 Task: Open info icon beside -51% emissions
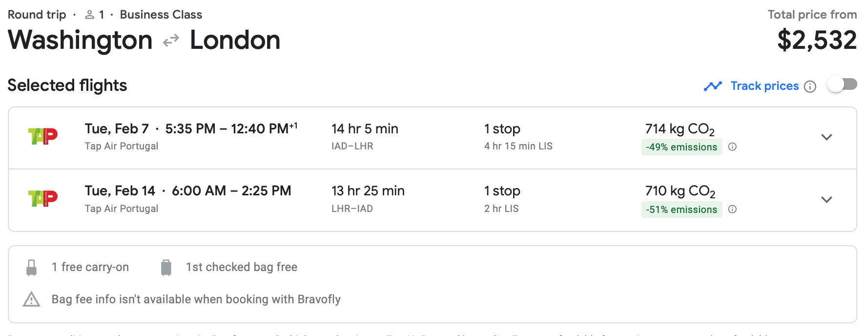coord(732,209)
